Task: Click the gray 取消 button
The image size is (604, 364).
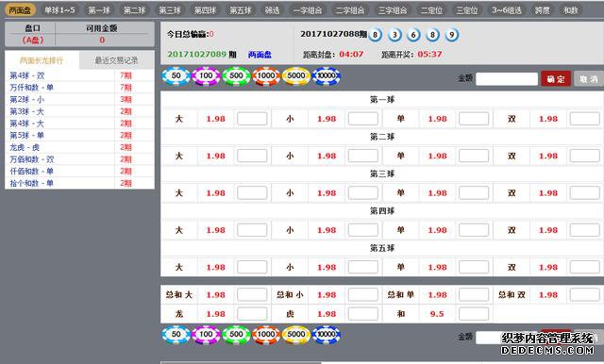Action: click(x=588, y=79)
